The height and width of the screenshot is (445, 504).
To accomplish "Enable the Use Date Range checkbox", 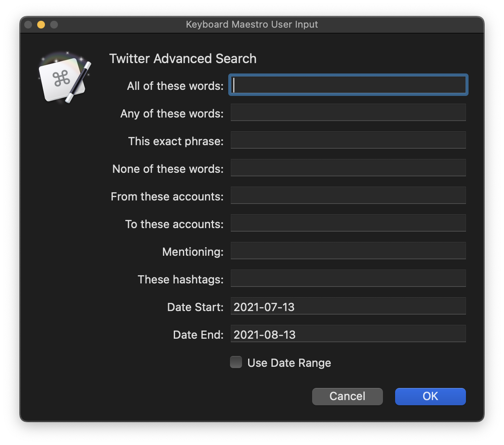I will 236,362.
